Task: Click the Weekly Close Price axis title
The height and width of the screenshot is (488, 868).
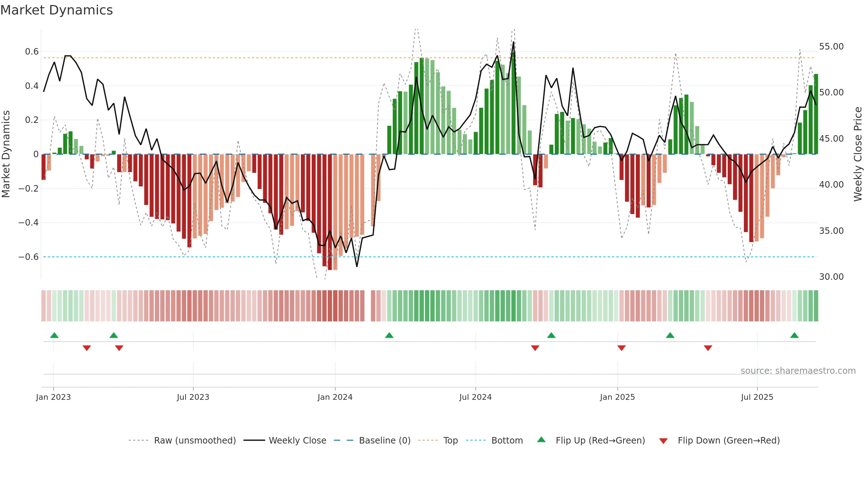Action: (858, 154)
